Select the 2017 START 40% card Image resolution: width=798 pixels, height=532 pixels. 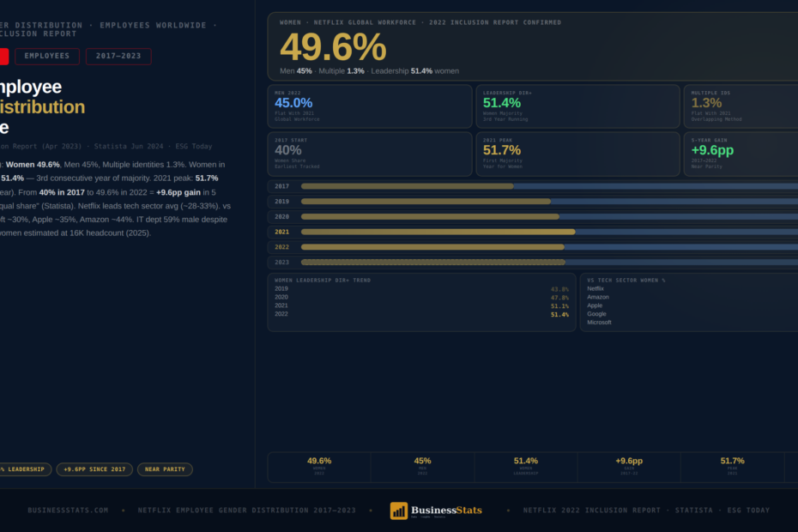point(370,154)
